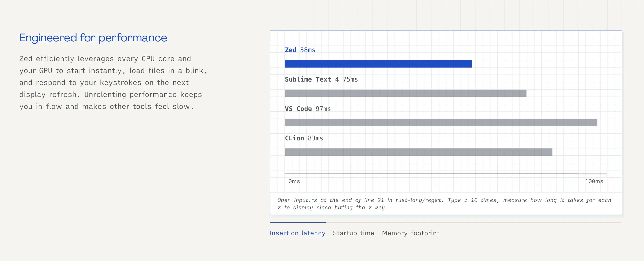
Task: Click the CLion 83ms bar
Action: click(418, 152)
